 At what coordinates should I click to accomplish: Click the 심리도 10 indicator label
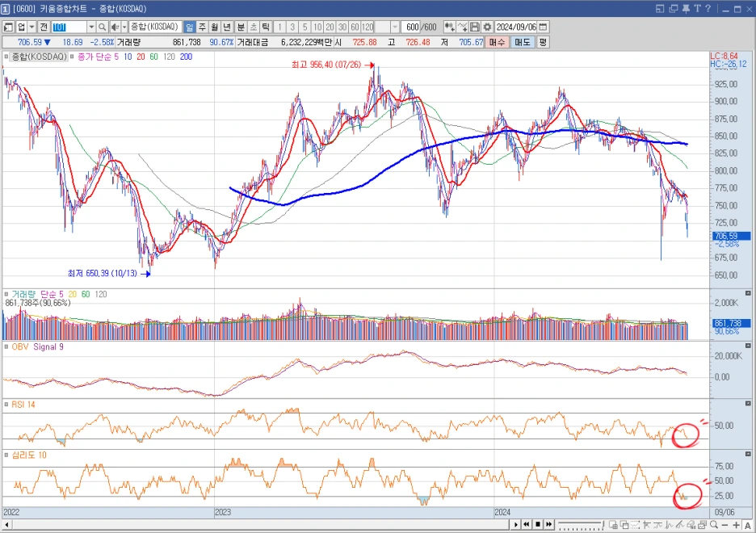pos(29,455)
